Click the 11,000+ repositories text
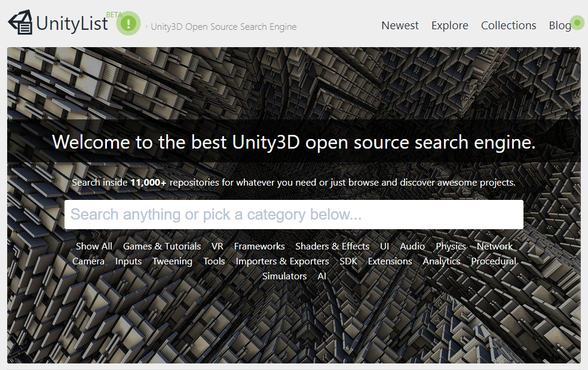 click(174, 183)
